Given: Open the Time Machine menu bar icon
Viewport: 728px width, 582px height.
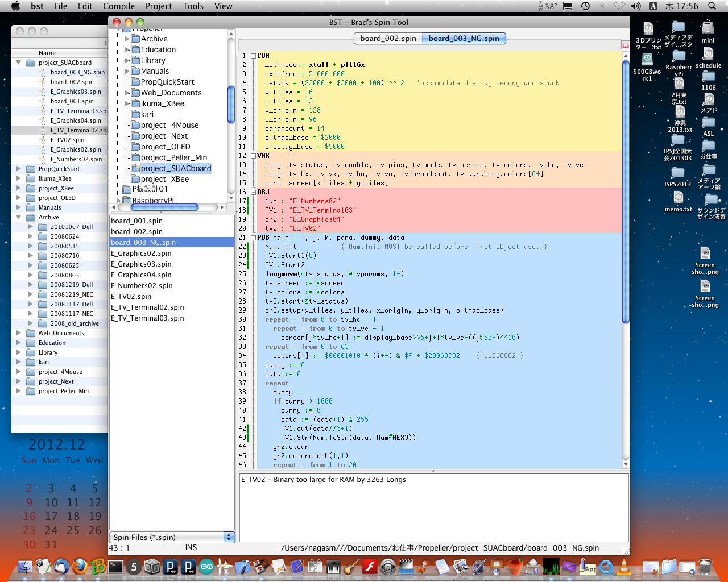Looking at the screenshot, I should 585,6.
